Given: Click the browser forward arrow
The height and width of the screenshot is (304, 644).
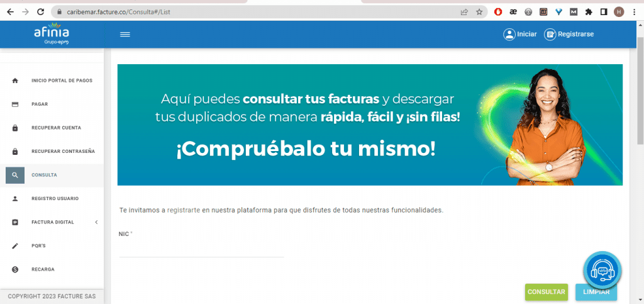Looking at the screenshot, I should 25,12.
